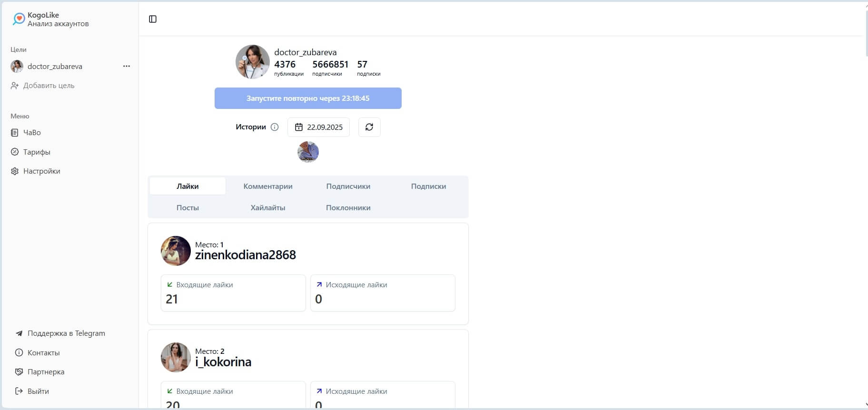Switch to the Лайки tab
Screen dimensions: 868x410
click(187, 186)
